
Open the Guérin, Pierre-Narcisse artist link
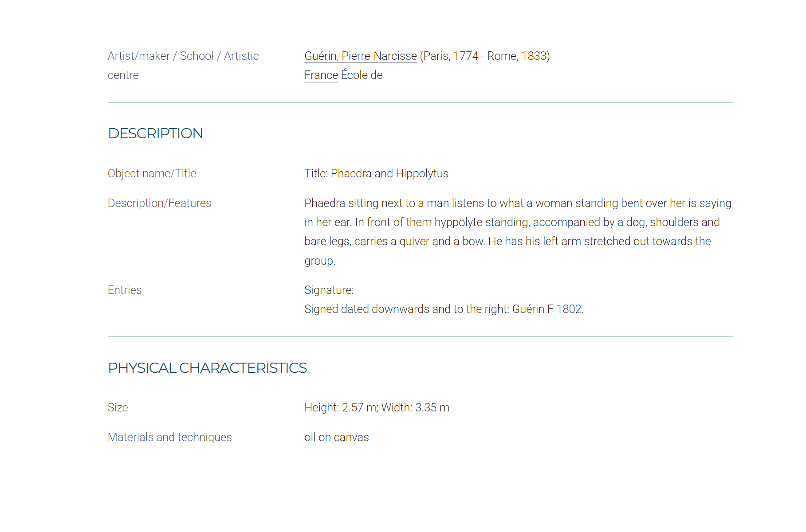pyautogui.click(x=360, y=56)
